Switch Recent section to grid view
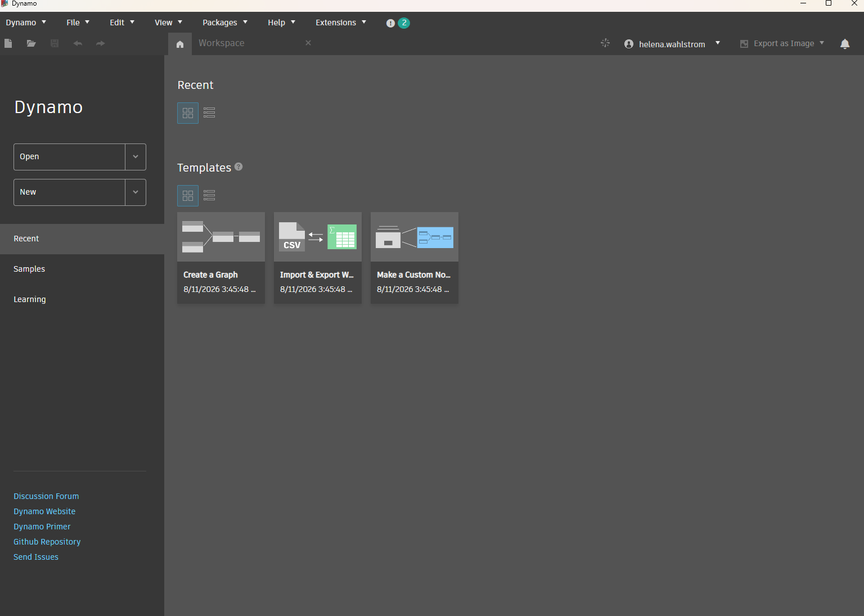864x616 pixels. click(x=188, y=113)
